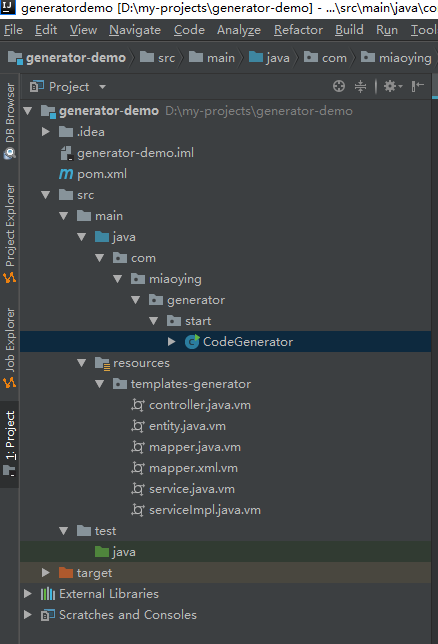438x644 pixels.
Task: Expand the target folder node
Action: click(46, 573)
